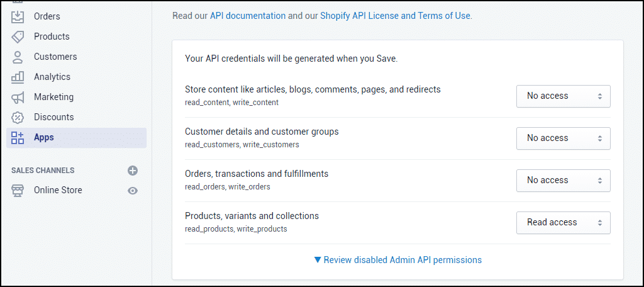Click the Analytics bar chart icon
The height and width of the screenshot is (287, 644).
point(18,77)
